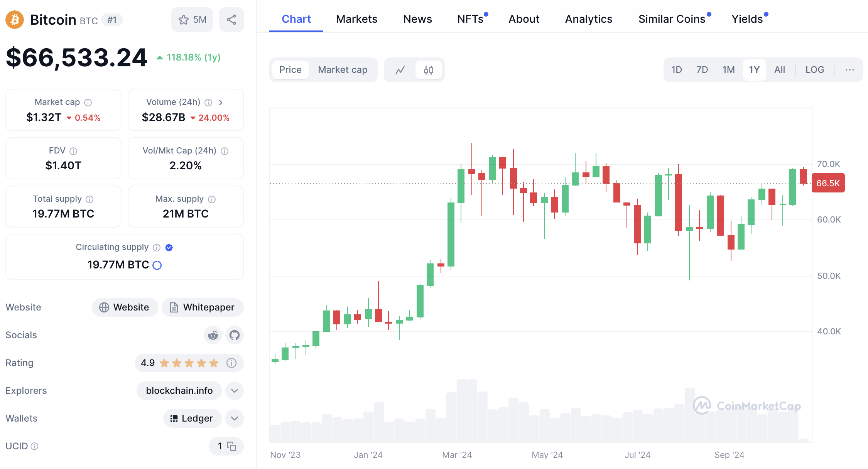868x469 pixels.
Task: Open the Bitcoin Website link
Action: (125, 307)
